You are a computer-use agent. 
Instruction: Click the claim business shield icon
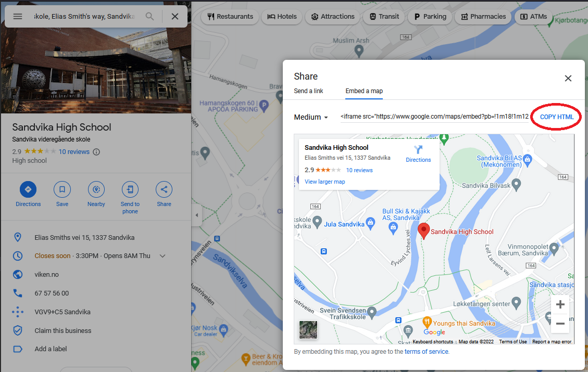[x=18, y=330]
